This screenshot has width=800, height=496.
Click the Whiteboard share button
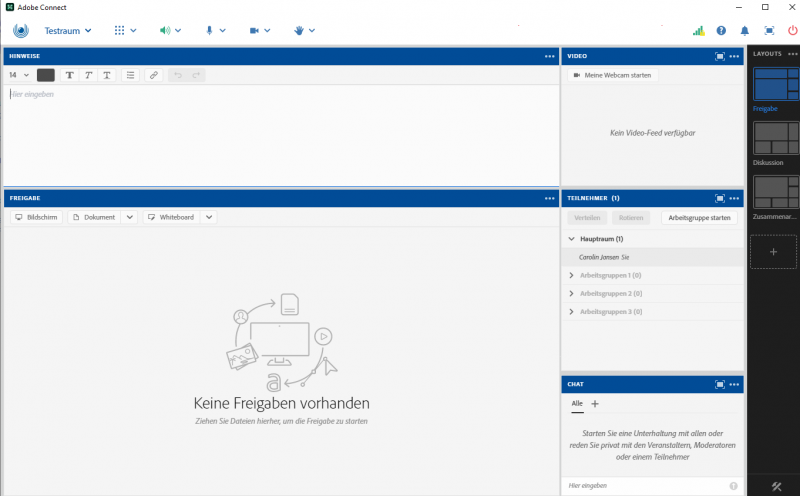171,217
